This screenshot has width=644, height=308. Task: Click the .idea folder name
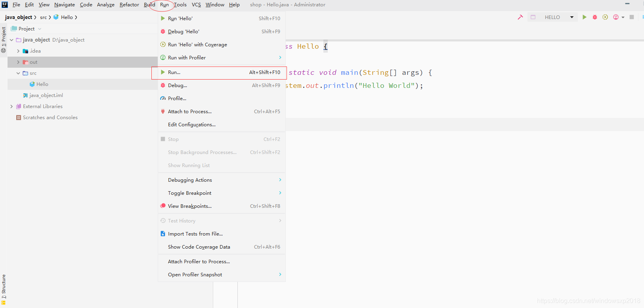35,51
